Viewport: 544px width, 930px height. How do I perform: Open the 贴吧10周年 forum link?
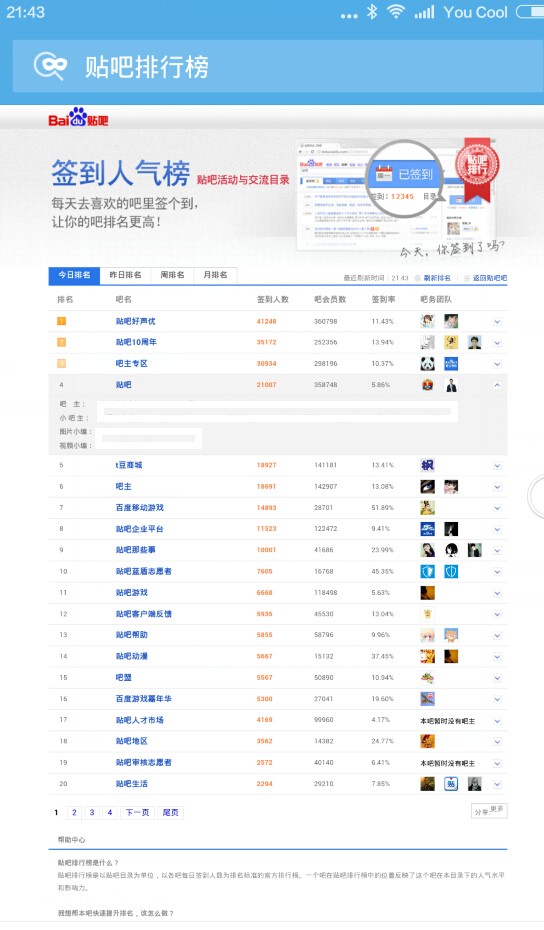click(x=136, y=342)
